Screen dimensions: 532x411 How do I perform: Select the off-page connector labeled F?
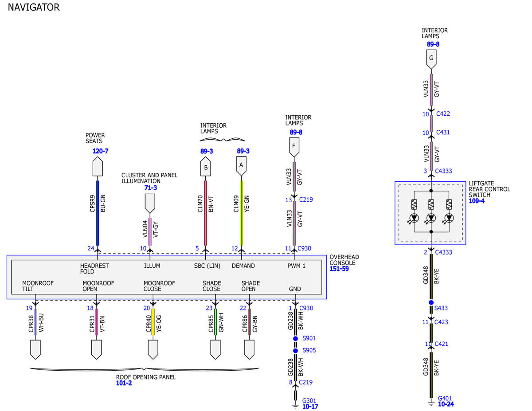coord(294,148)
